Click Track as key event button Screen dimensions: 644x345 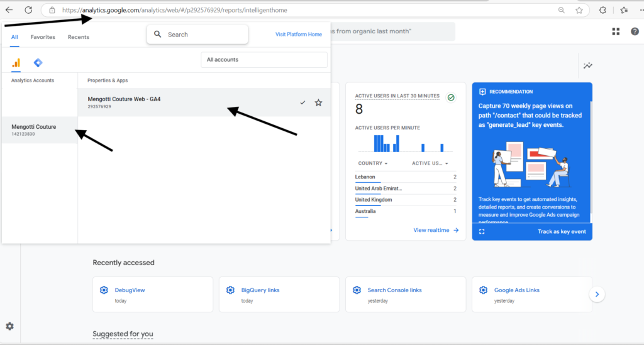pyautogui.click(x=562, y=232)
